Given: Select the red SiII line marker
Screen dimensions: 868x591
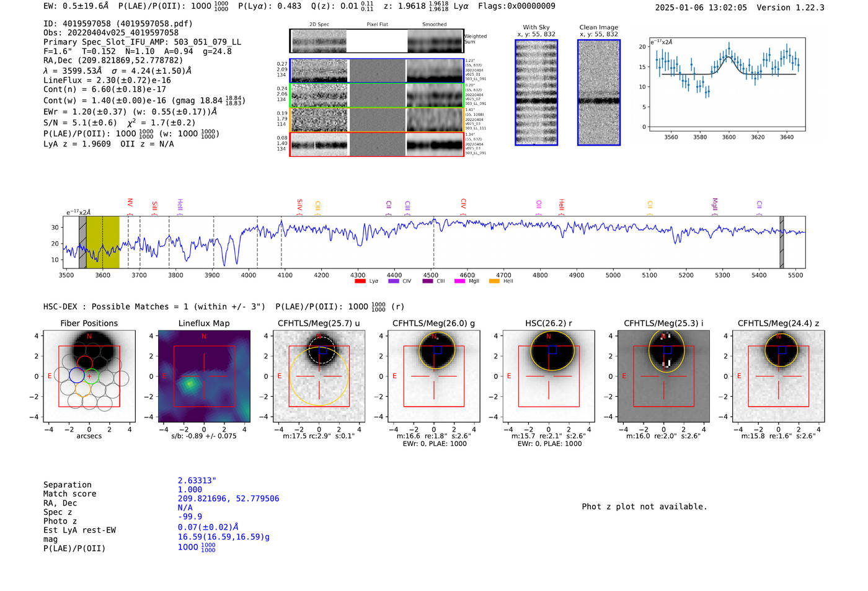Looking at the screenshot, I should [x=154, y=208].
